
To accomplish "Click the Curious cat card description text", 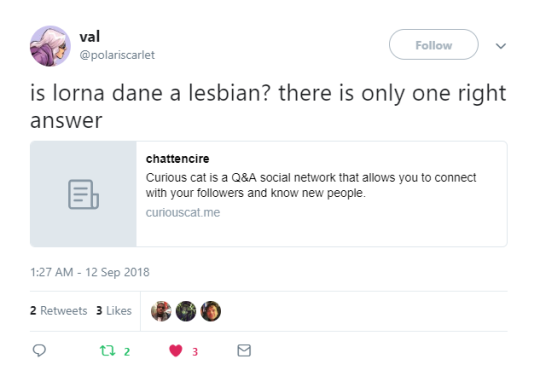I will click(311, 185).
